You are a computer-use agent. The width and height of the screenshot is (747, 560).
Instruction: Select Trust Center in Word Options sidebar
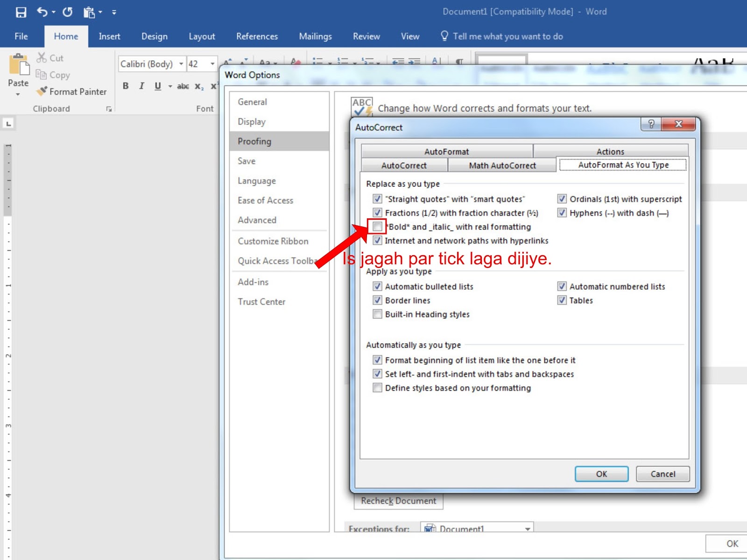279,301
